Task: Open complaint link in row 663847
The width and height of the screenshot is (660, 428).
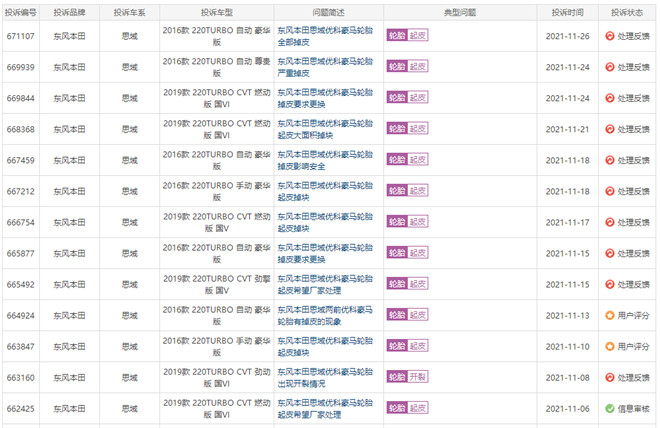Action: (325, 346)
